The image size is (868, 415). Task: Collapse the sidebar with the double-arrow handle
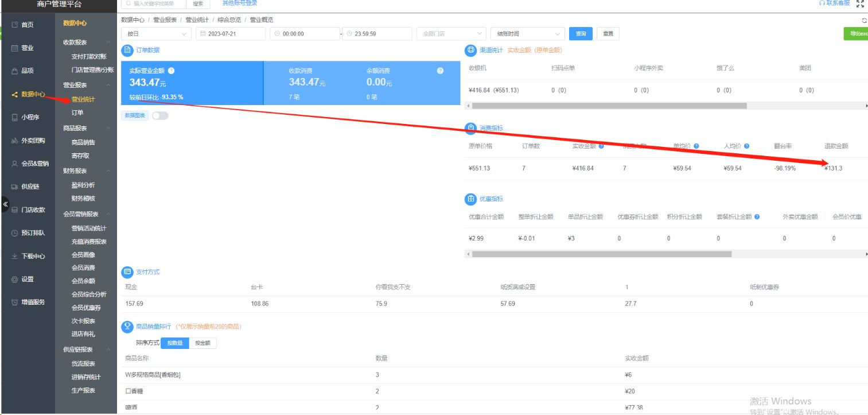pyautogui.click(x=5, y=204)
